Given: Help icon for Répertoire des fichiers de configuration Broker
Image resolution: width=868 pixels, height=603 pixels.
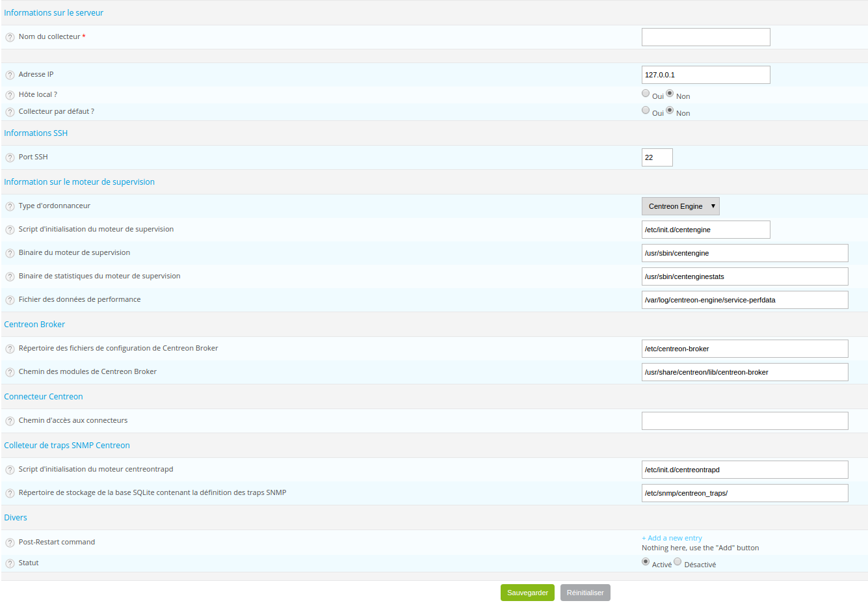Looking at the screenshot, I should [10, 349].
